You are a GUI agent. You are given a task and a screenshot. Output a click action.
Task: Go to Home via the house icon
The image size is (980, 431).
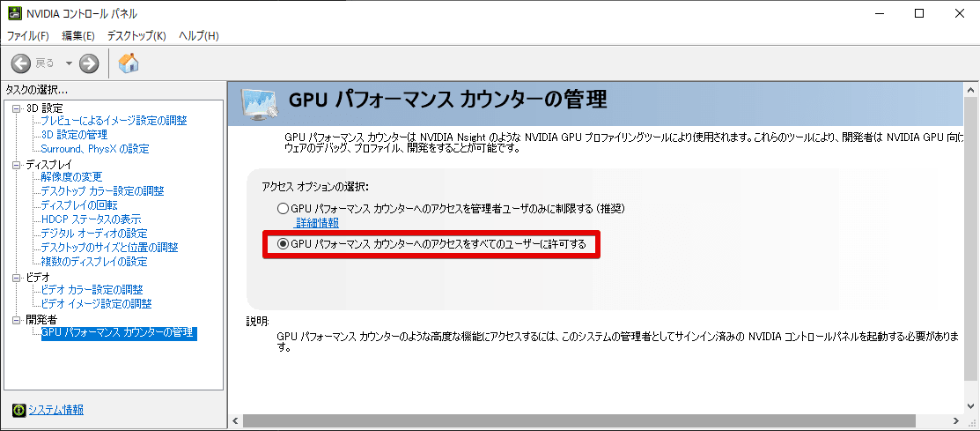(129, 63)
